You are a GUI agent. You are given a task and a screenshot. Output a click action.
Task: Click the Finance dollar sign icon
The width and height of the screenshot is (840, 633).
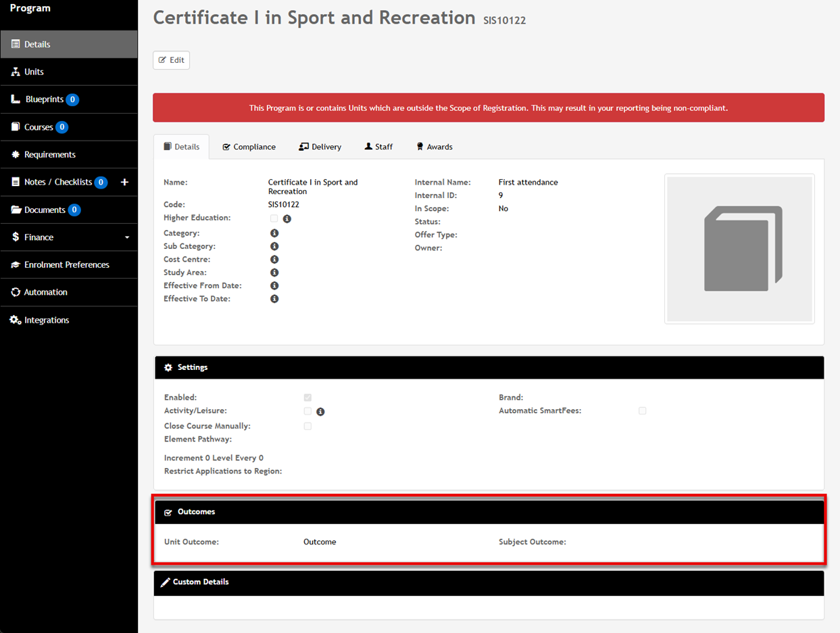(x=16, y=237)
